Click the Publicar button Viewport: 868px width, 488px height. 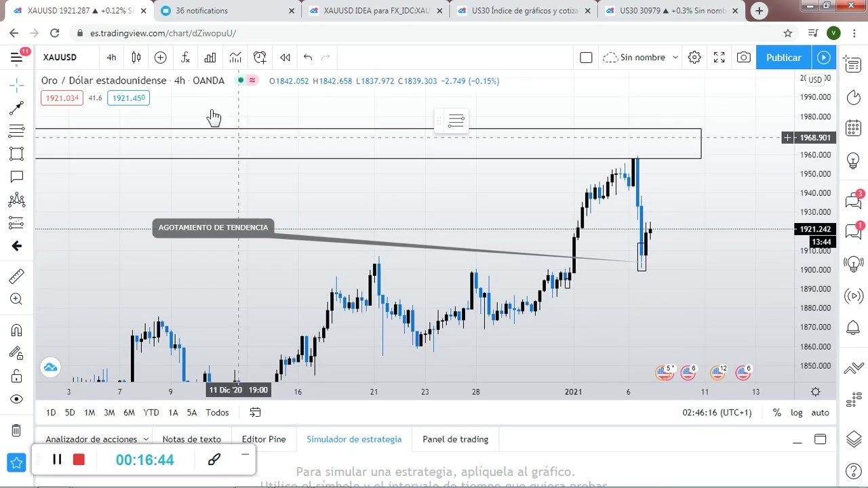783,58
